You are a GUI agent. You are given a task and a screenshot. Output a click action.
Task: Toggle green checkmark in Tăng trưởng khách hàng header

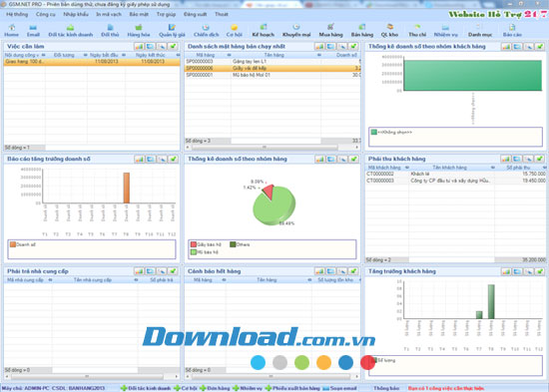(540, 271)
